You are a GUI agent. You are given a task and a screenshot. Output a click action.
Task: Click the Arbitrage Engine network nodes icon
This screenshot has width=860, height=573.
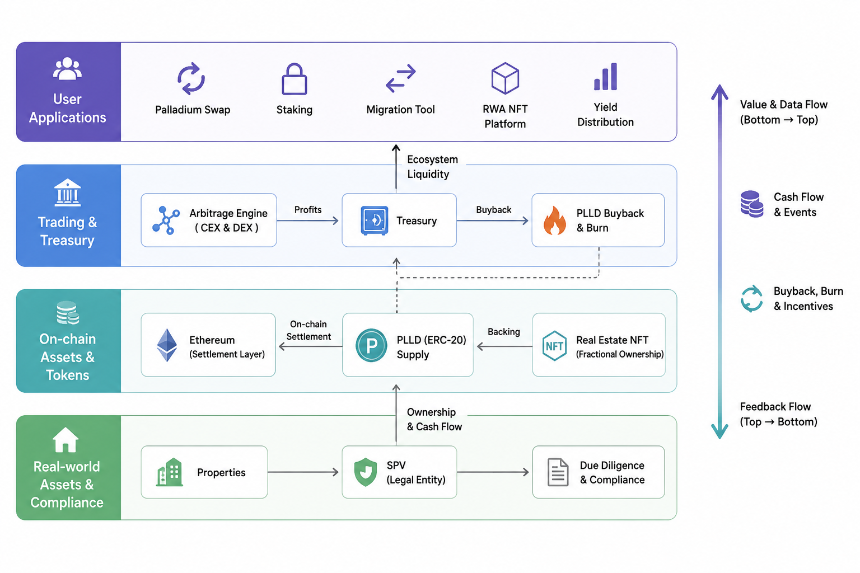pos(166,220)
